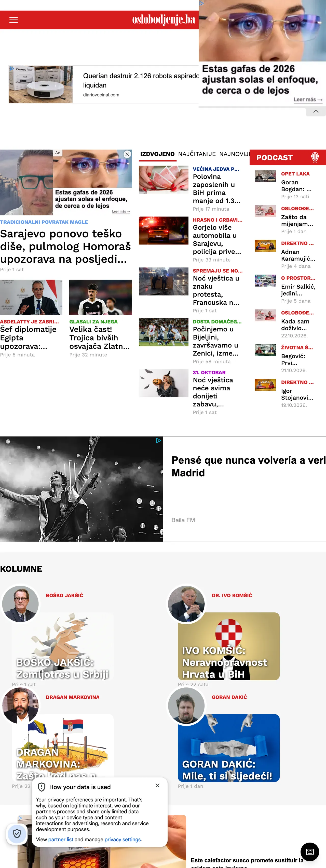Open the Leer más link in floating ad
This screenshot has width=326, height=868.
click(308, 100)
